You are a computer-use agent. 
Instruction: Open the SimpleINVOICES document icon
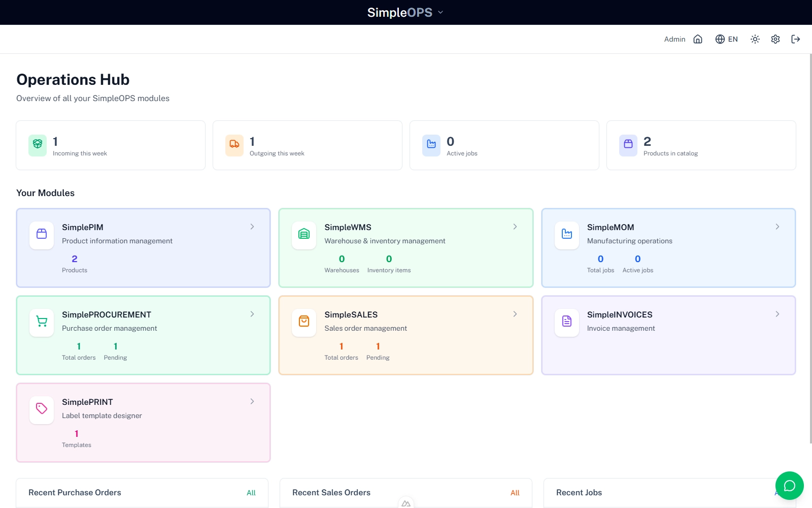tap(566, 322)
